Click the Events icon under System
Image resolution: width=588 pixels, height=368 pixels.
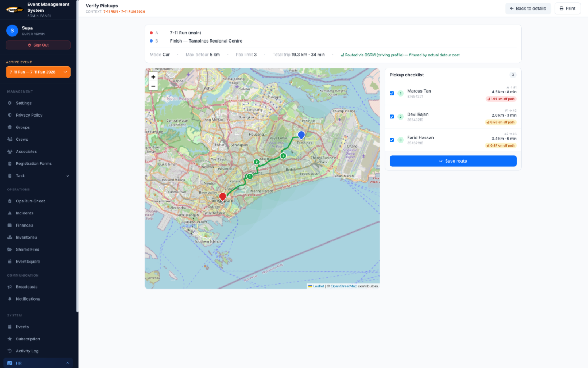click(10, 327)
